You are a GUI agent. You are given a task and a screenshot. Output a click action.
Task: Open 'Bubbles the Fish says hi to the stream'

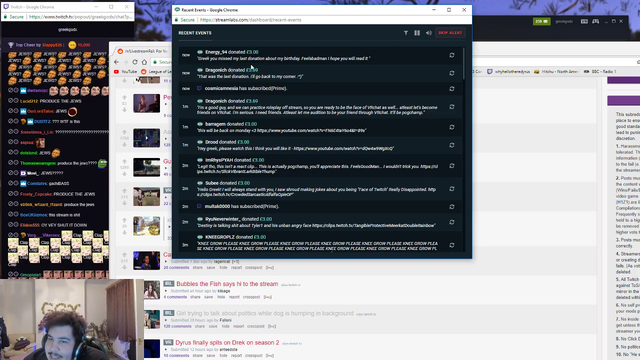coord(227,284)
